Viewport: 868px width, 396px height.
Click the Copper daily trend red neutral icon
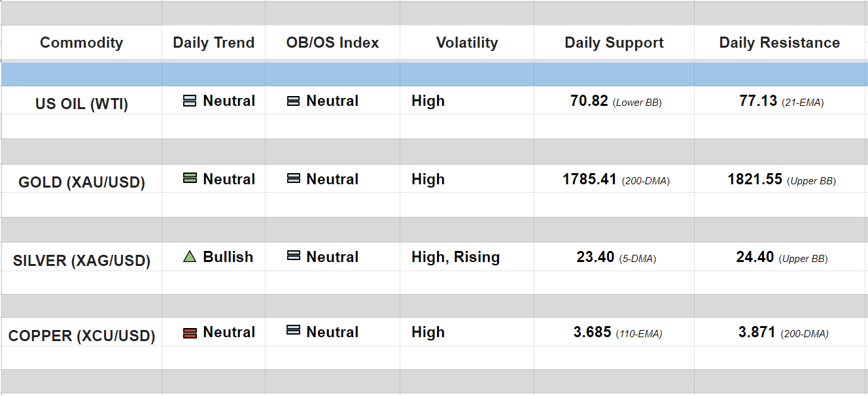pyautogui.click(x=190, y=333)
